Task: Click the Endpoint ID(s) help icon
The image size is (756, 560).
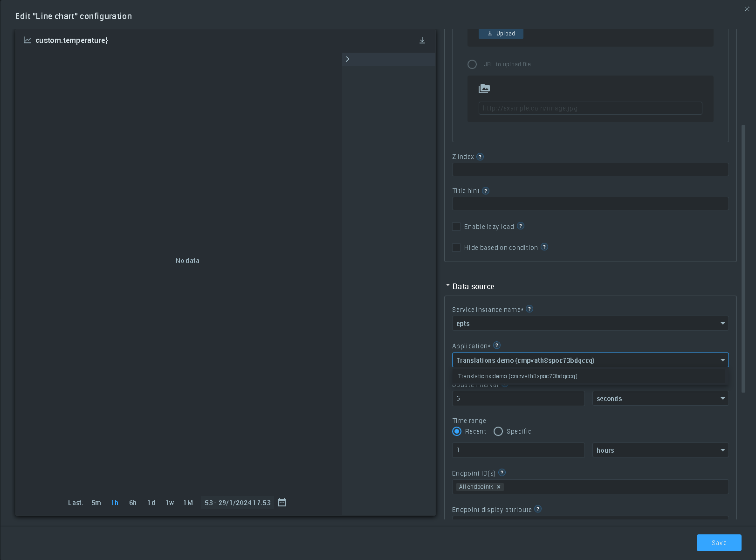Action: 502,473
